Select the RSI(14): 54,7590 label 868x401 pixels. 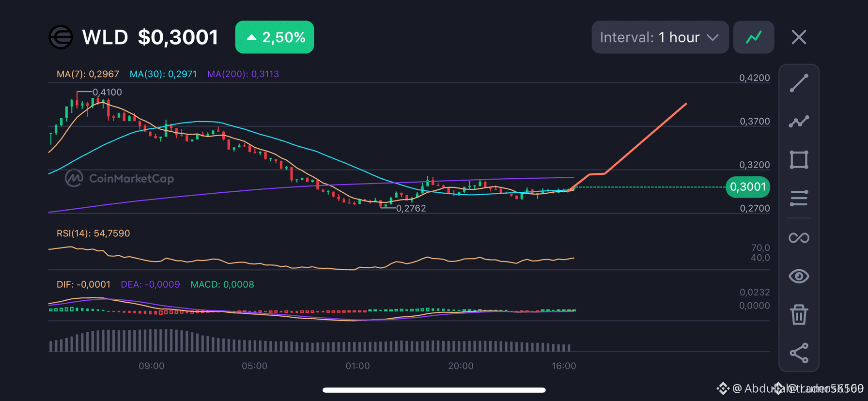coord(93,233)
